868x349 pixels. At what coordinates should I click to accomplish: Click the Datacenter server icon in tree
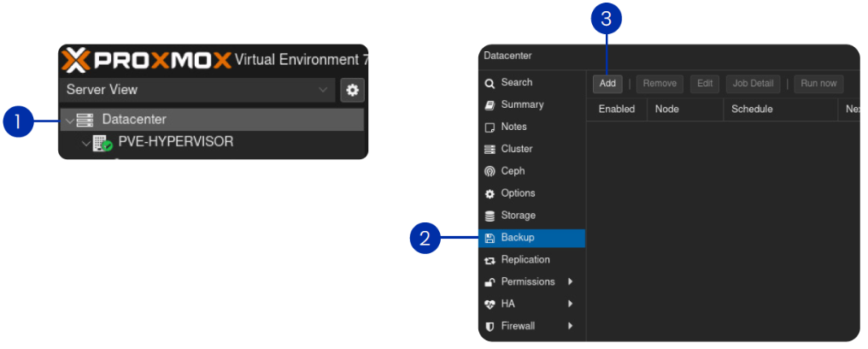[85, 120]
